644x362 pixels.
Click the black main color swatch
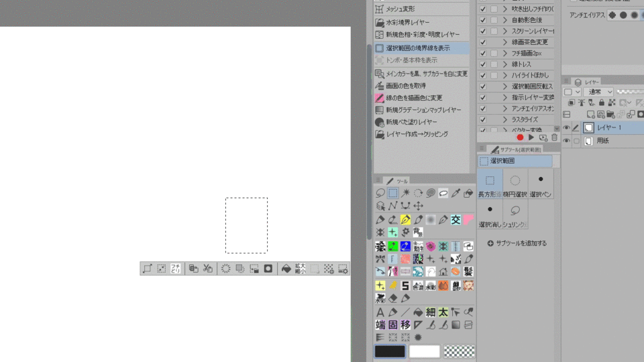390,351
